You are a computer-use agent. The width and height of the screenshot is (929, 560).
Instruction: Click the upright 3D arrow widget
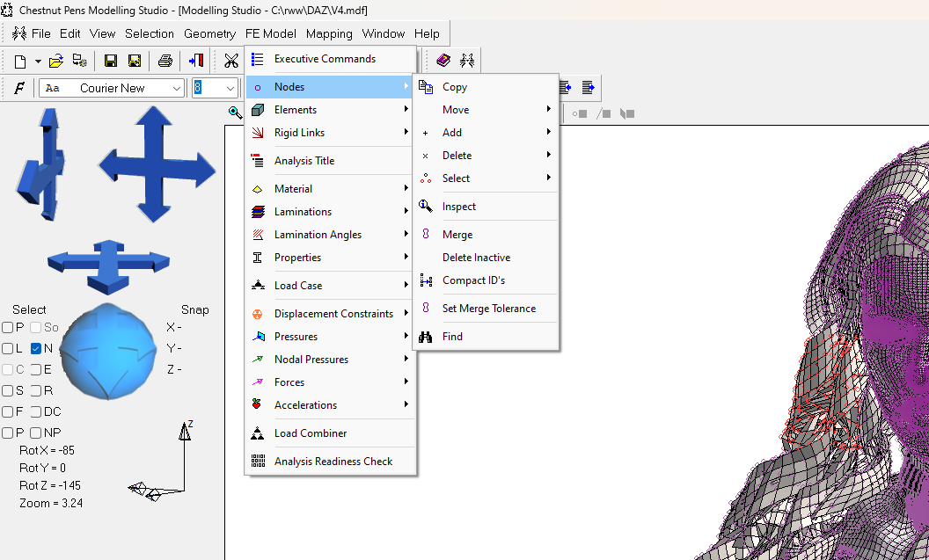42,164
